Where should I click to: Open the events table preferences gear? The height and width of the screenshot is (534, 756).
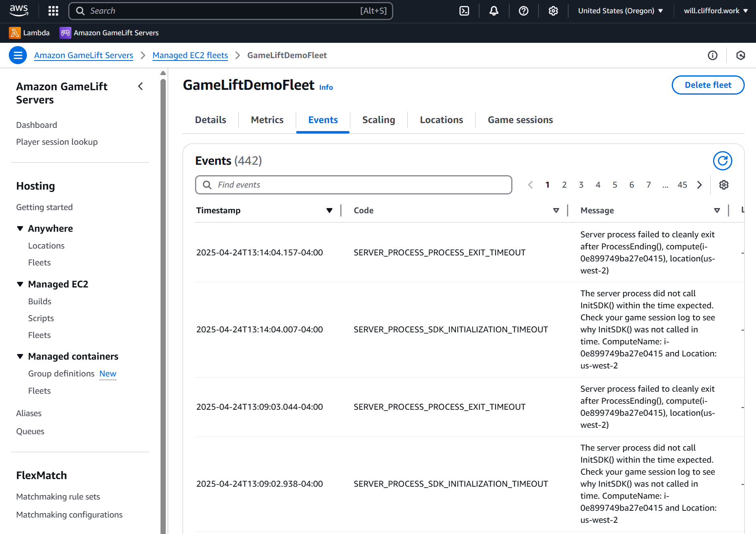tap(723, 185)
